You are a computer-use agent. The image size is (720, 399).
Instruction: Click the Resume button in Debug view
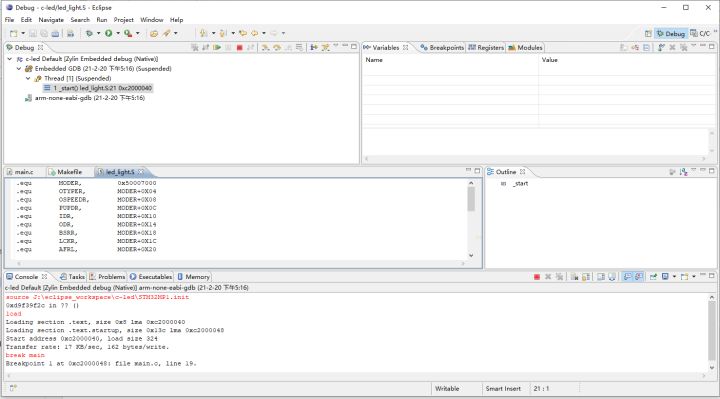[x=217, y=47]
